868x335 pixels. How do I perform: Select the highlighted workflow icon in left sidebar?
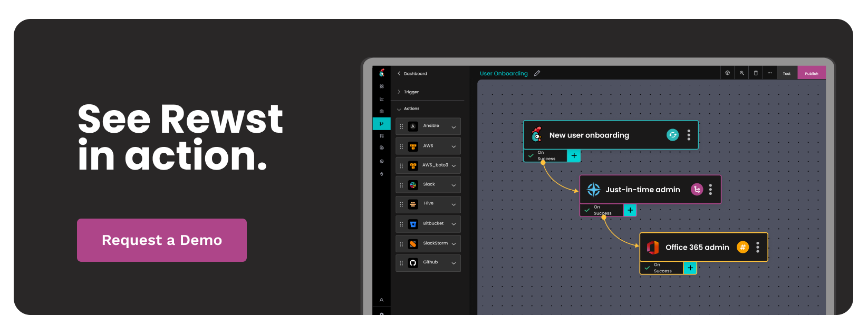pyautogui.click(x=381, y=124)
